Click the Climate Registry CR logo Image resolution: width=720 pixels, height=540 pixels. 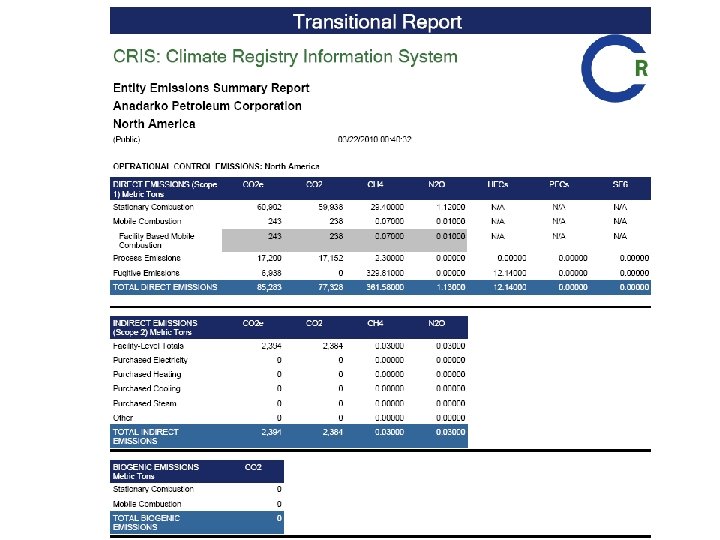(x=614, y=68)
